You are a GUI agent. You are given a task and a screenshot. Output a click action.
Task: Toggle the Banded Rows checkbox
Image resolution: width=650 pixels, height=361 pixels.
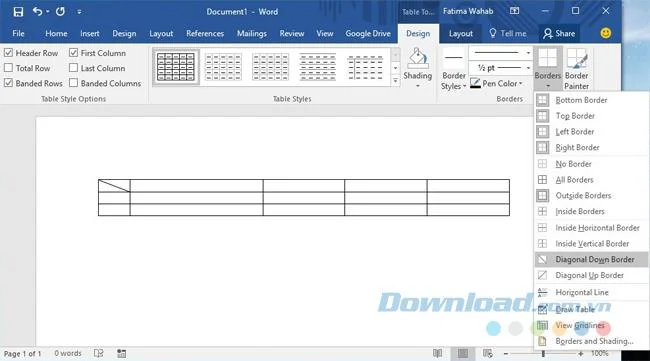pyautogui.click(x=8, y=83)
